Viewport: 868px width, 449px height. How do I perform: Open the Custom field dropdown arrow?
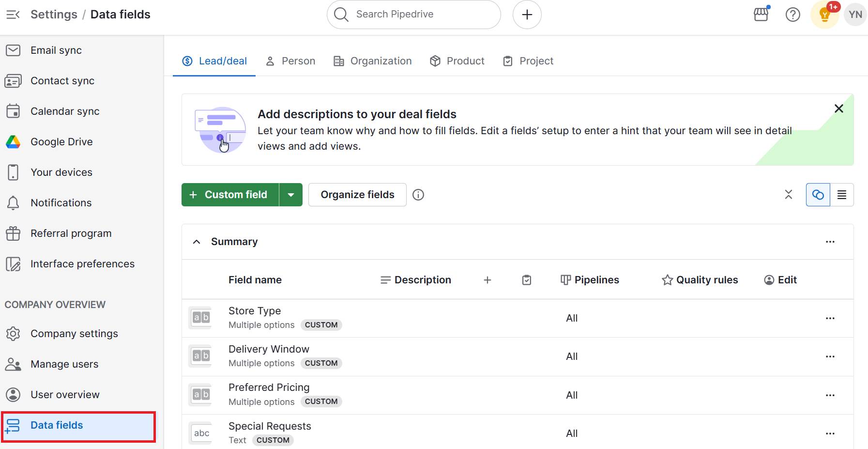291,194
